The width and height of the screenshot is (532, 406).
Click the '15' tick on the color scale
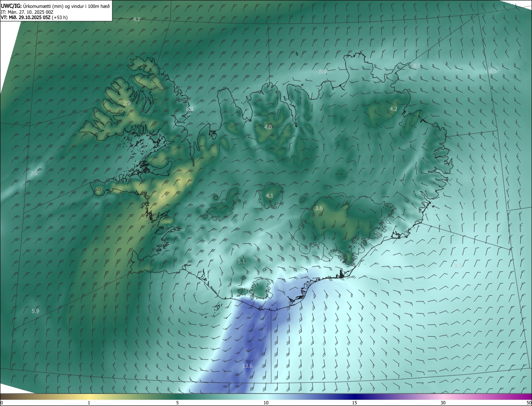click(x=355, y=403)
